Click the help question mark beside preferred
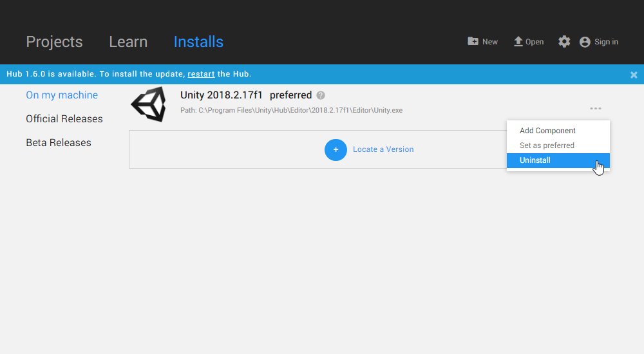Screen dimensions: 644x354 321,95
